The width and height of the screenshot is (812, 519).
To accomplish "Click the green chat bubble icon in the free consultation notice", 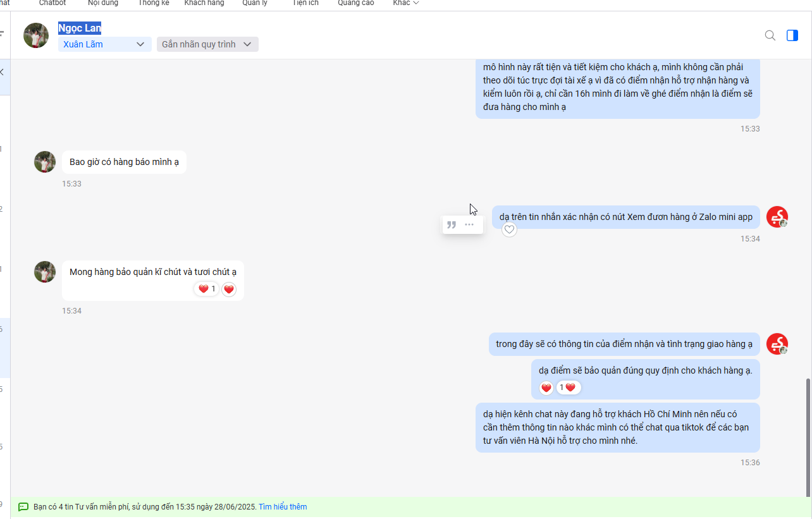I will (x=23, y=507).
